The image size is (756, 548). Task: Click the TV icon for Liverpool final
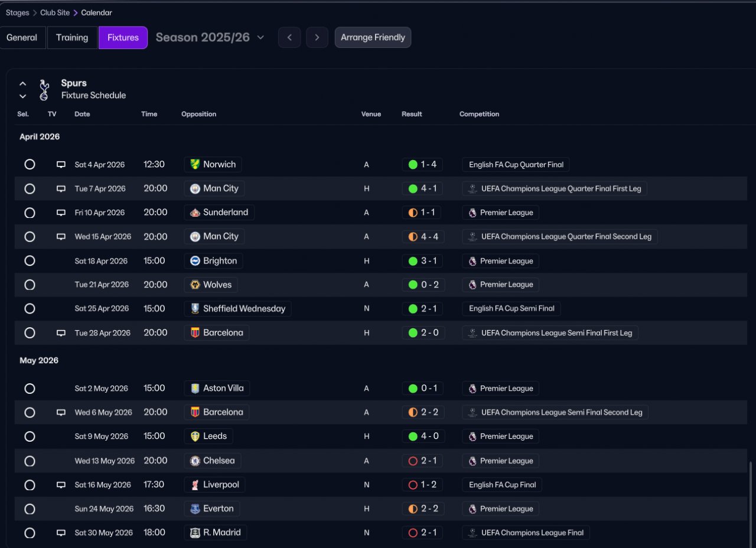61,485
